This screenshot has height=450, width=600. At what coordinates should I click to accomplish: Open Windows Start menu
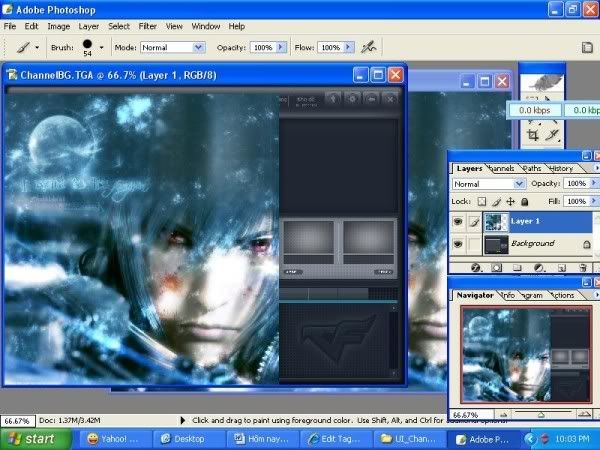[36, 439]
